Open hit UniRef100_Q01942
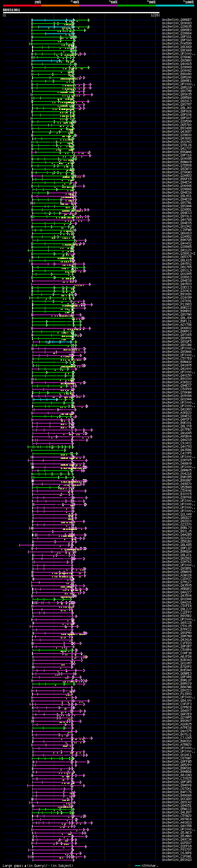The width and height of the screenshot is (197, 868). 177,226
